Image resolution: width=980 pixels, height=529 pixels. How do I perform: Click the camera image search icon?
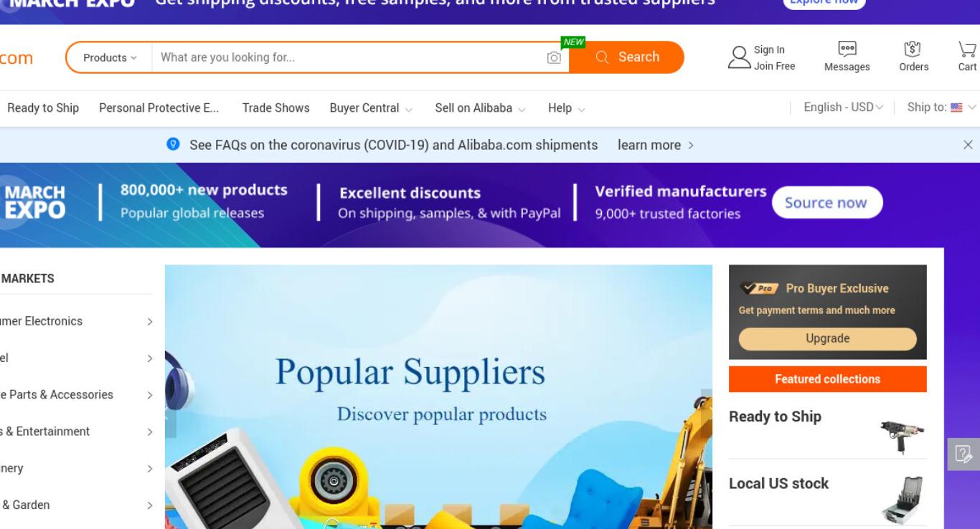point(554,58)
